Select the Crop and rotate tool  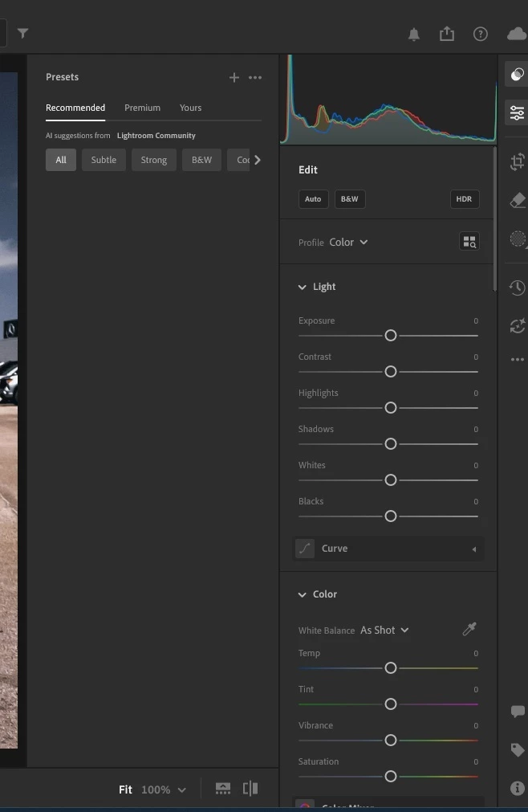(x=517, y=161)
